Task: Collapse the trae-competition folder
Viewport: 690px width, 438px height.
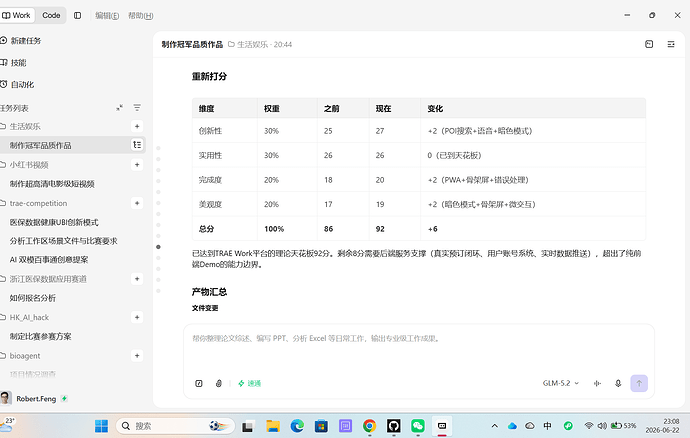Action: [x=38, y=203]
